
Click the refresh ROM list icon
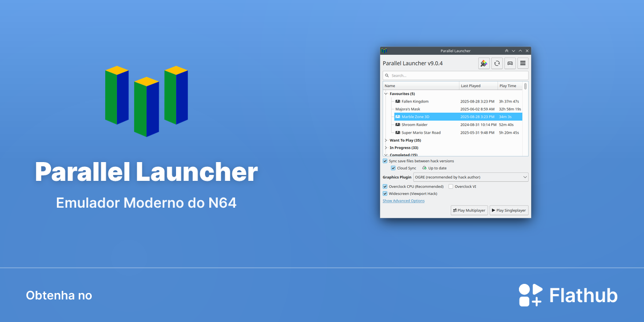coord(497,63)
